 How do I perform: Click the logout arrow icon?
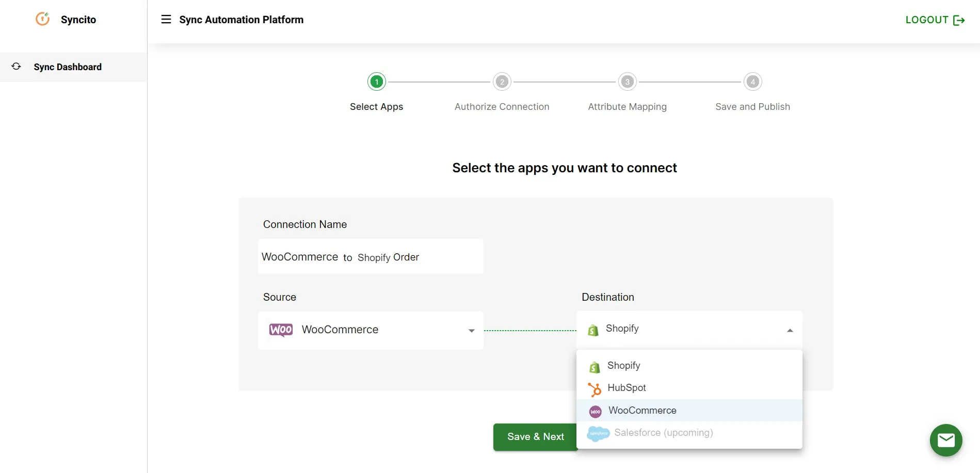coord(960,20)
